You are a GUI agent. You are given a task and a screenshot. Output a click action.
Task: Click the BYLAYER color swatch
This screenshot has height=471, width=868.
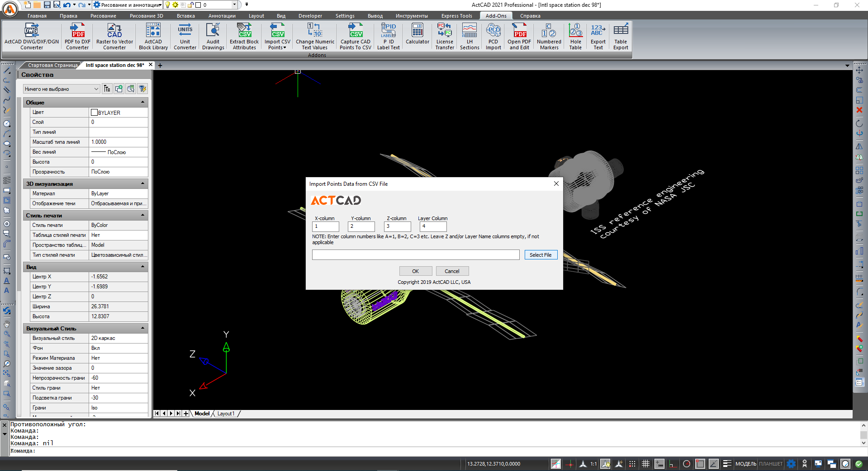tap(95, 113)
